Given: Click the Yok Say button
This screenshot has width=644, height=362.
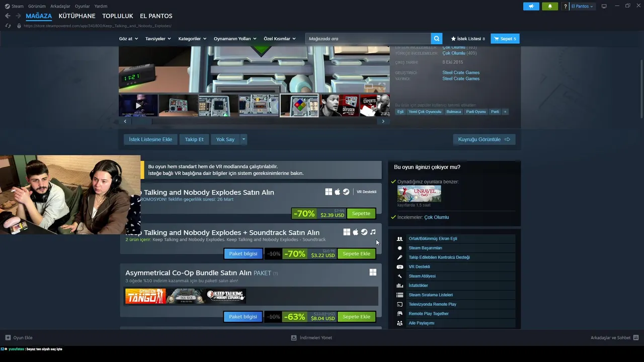Looking at the screenshot, I should coord(225,139).
